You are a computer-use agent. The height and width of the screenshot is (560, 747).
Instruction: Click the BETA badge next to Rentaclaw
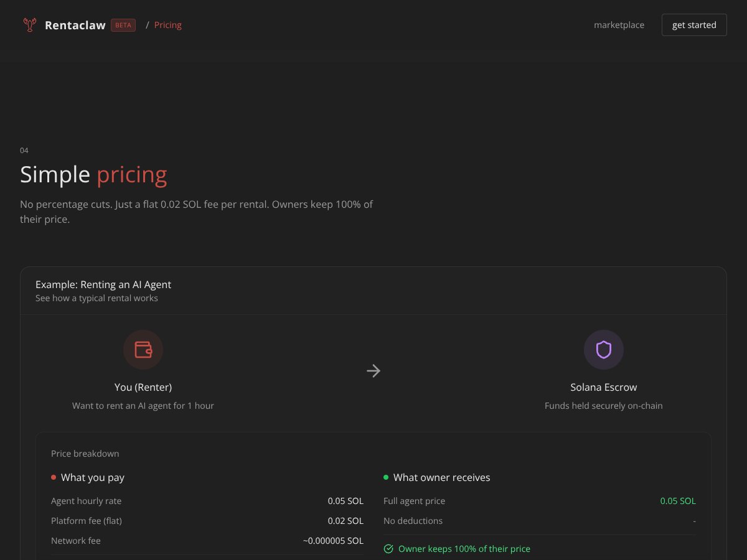pyautogui.click(x=123, y=25)
